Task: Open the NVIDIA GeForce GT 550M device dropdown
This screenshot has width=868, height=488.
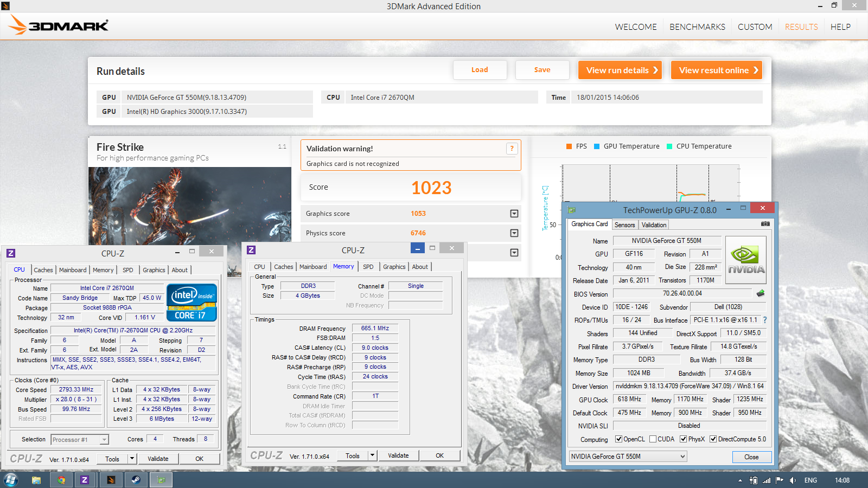Action: click(x=628, y=457)
